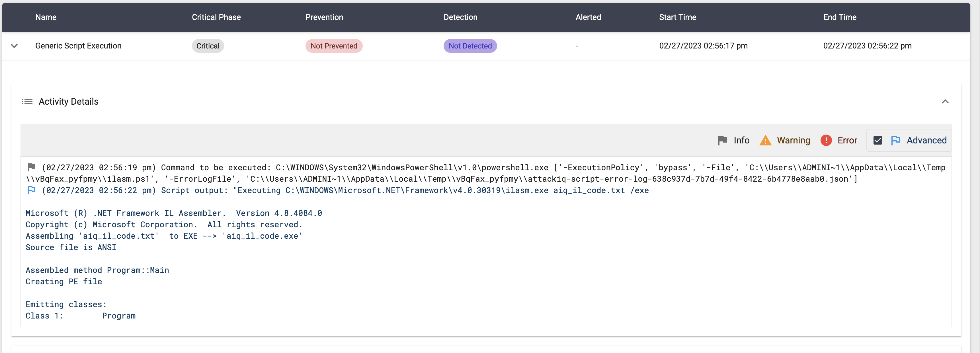Click the blue Advanced flag icon
The height and width of the screenshot is (353, 980).
[895, 140]
